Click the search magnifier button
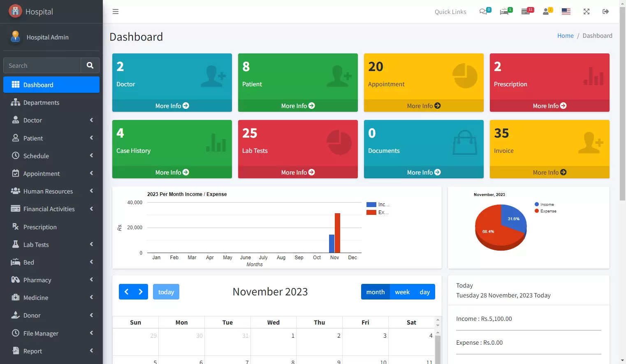 tap(90, 65)
